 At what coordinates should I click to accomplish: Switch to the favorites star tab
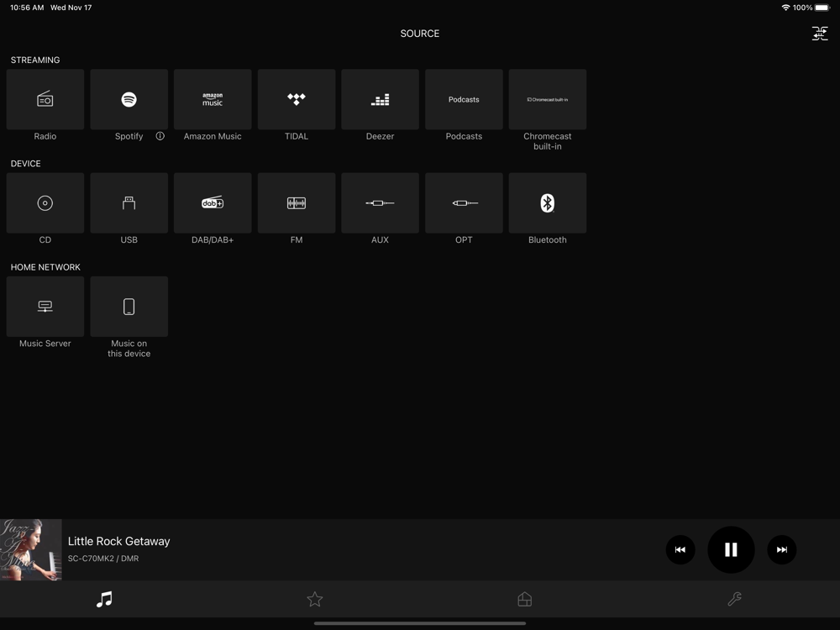tap(315, 599)
